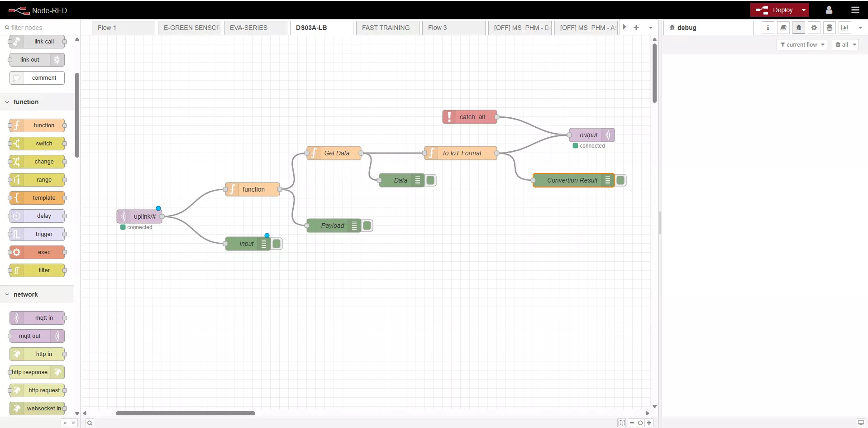This screenshot has height=428, width=868.
Task: Select the switch palette node
Action: point(37,144)
